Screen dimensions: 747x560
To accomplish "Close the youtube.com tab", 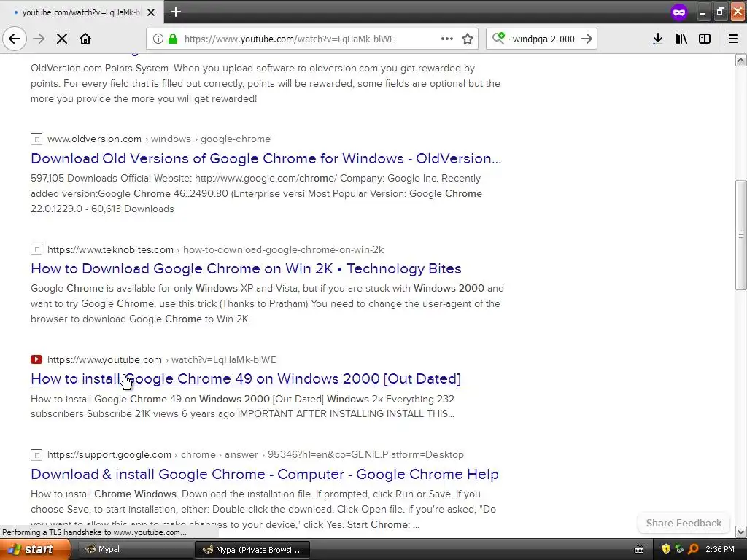I will (x=151, y=12).
